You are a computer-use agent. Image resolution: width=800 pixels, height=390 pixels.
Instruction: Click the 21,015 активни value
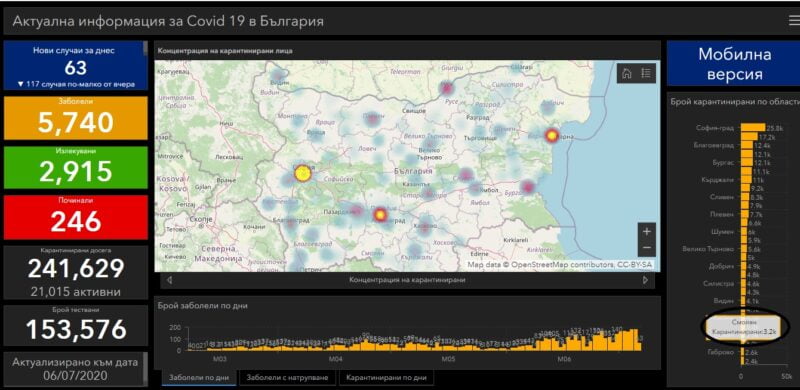click(x=76, y=292)
